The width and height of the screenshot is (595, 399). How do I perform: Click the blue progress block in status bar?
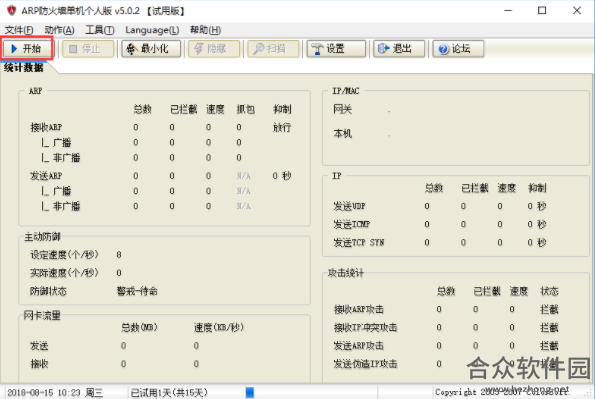pos(250,392)
